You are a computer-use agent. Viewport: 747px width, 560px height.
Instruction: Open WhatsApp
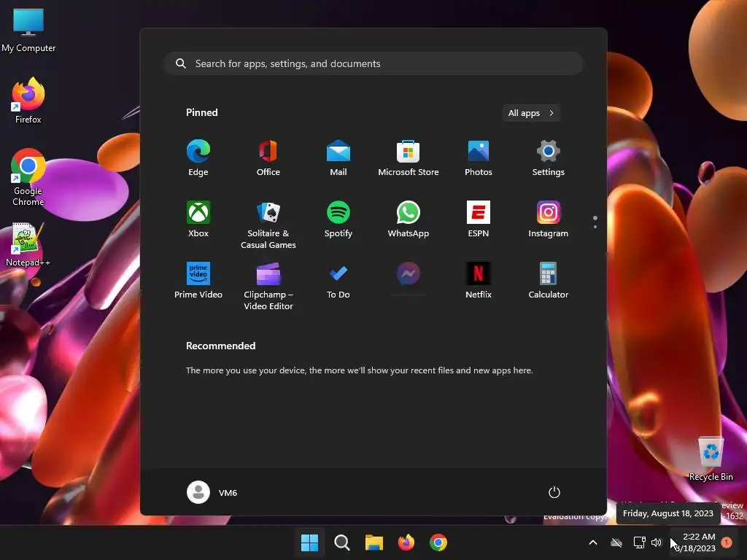409,219
